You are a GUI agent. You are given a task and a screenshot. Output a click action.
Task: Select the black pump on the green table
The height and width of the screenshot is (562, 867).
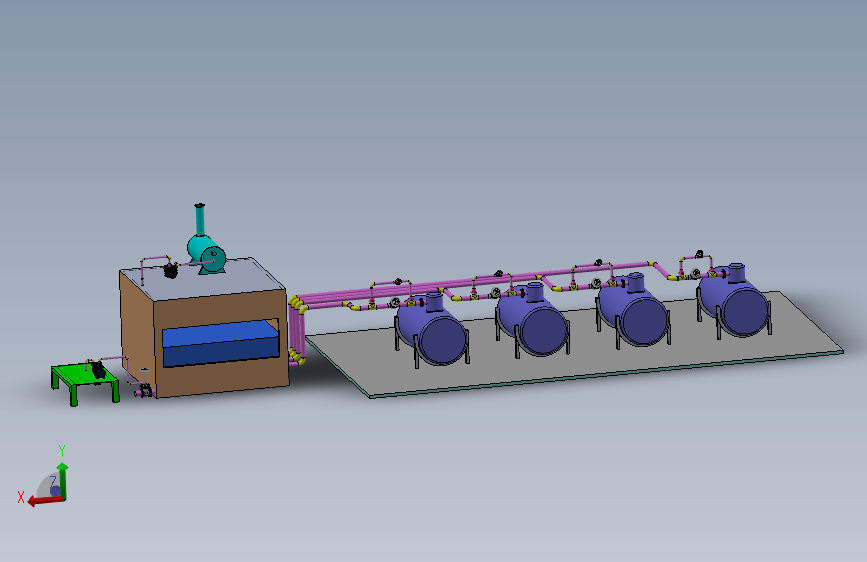click(x=97, y=370)
